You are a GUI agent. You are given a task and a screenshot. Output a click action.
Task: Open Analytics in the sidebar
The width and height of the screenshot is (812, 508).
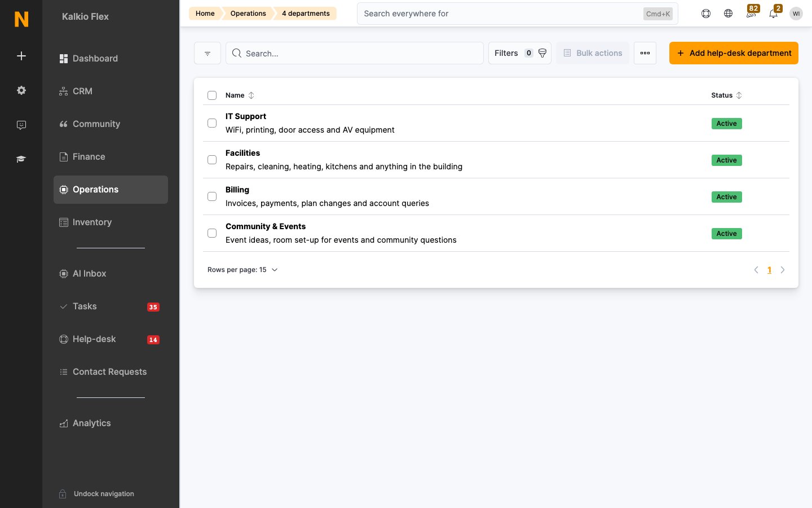click(111, 423)
